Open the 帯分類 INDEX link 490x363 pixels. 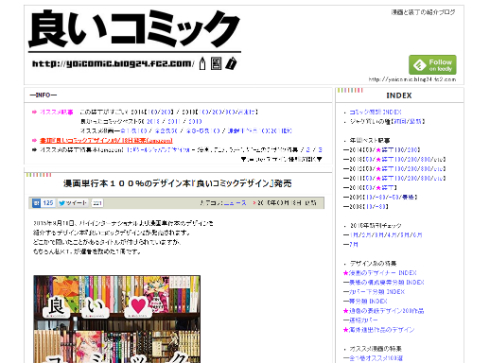[368, 301]
